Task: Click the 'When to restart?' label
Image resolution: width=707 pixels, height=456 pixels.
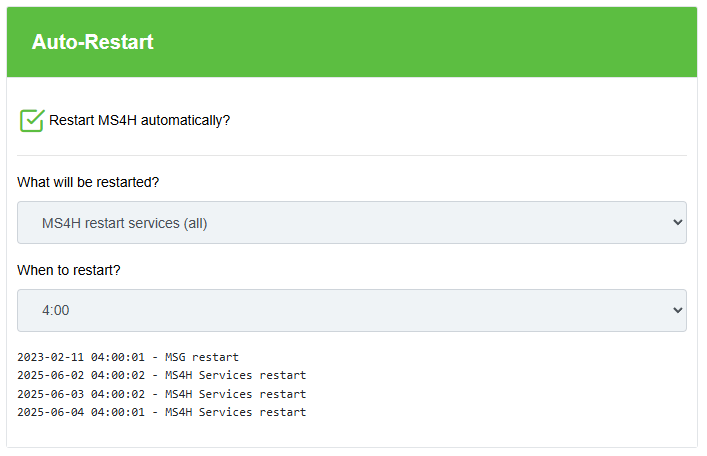Action: click(x=69, y=270)
